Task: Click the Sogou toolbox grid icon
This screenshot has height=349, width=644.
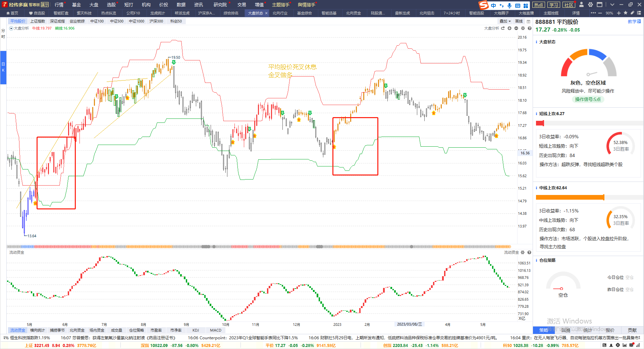Action: 526,5
